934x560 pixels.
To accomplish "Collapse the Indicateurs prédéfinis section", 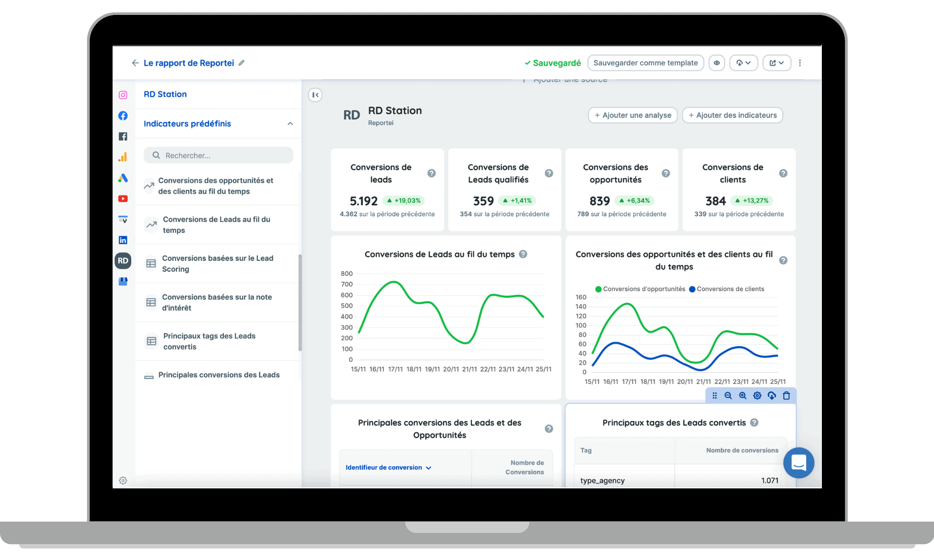I will tap(290, 124).
